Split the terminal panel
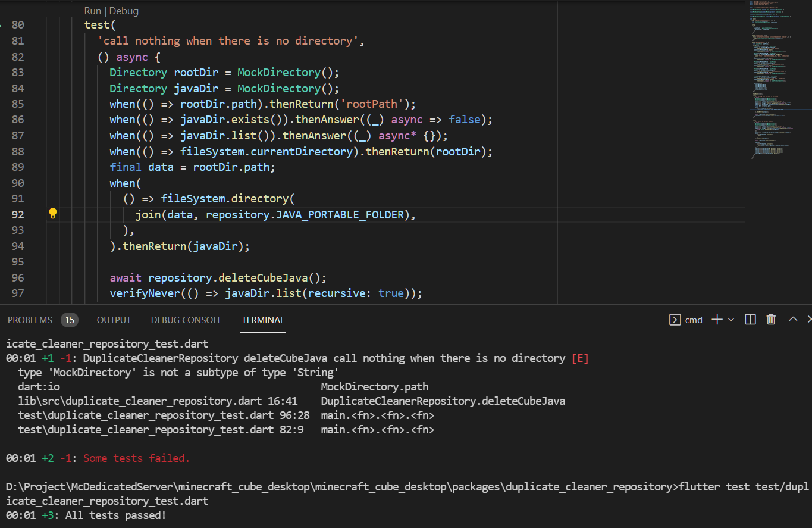The width and height of the screenshot is (812, 528). [751, 320]
